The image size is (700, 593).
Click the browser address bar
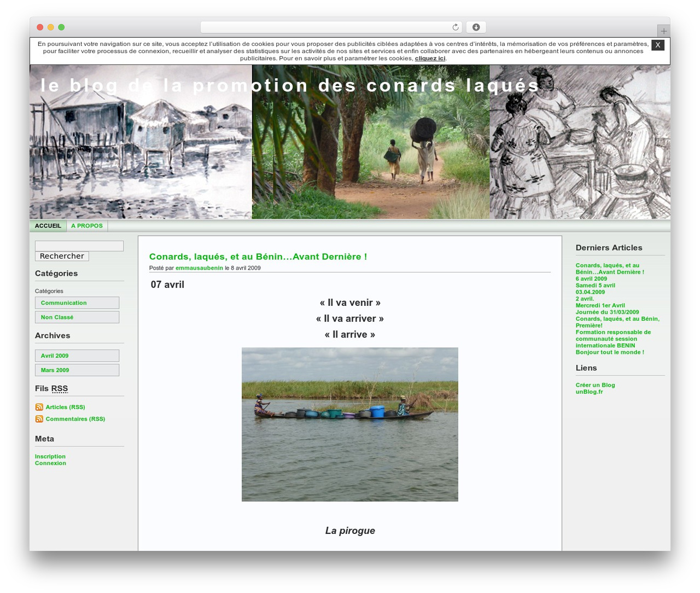(331, 27)
